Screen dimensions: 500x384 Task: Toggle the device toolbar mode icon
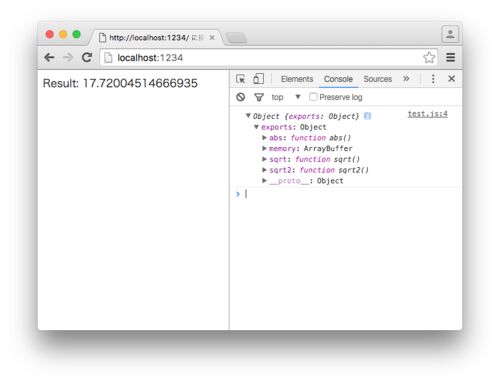258,79
